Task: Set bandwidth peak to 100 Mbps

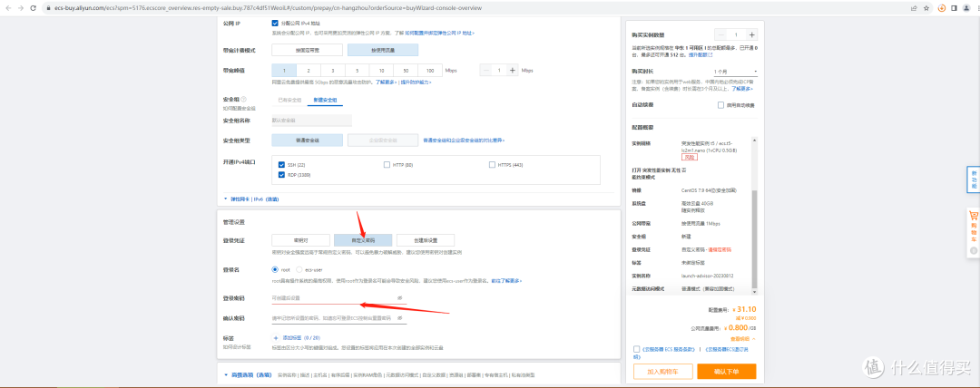Action: pyautogui.click(x=430, y=71)
